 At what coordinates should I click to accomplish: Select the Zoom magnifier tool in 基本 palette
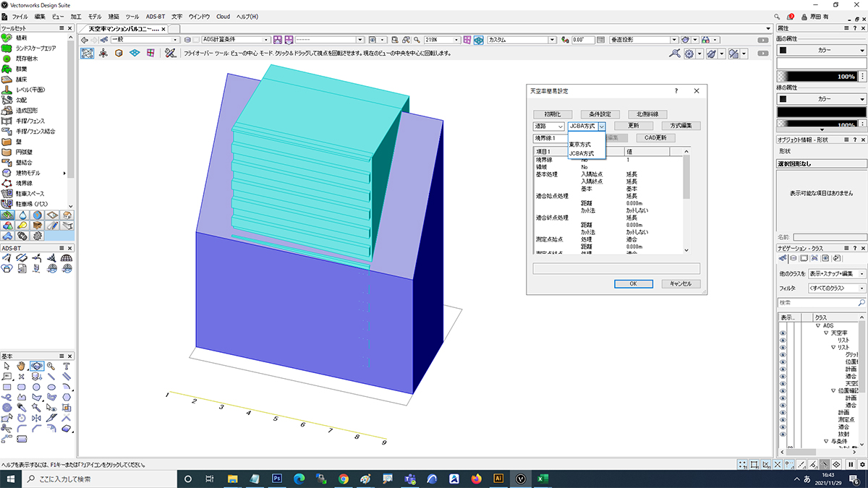[x=51, y=366]
